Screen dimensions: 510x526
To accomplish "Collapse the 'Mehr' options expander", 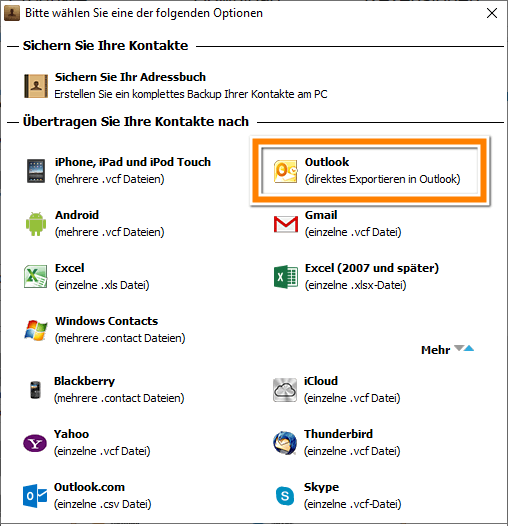I will click(448, 350).
